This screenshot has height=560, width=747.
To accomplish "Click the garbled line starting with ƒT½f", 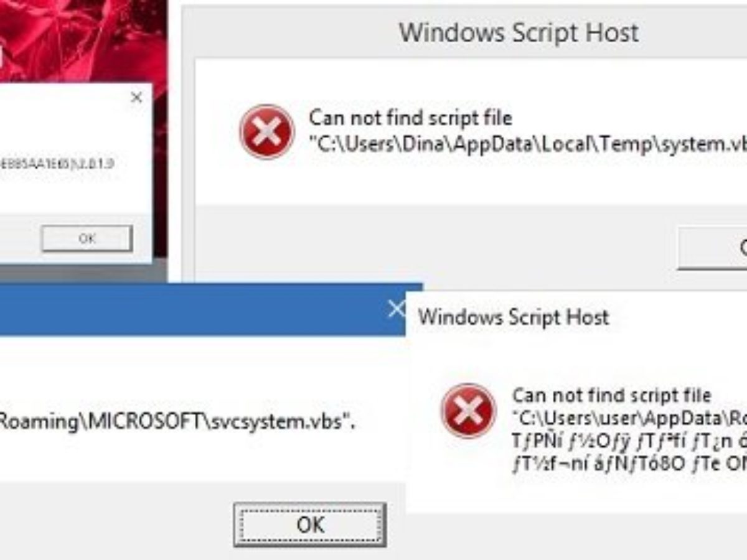I will pyautogui.click(x=629, y=463).
